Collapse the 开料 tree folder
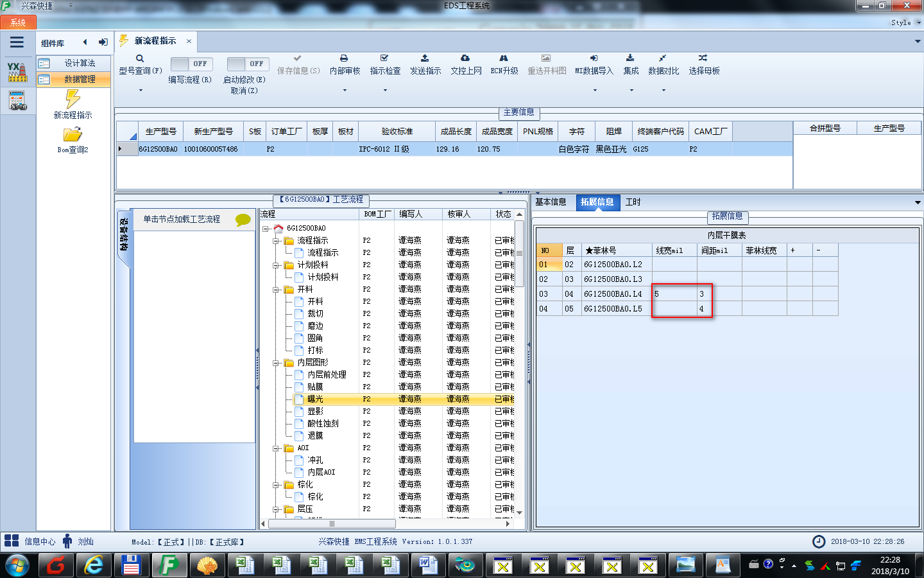The image size is (924, 578). tap(276, 290)
